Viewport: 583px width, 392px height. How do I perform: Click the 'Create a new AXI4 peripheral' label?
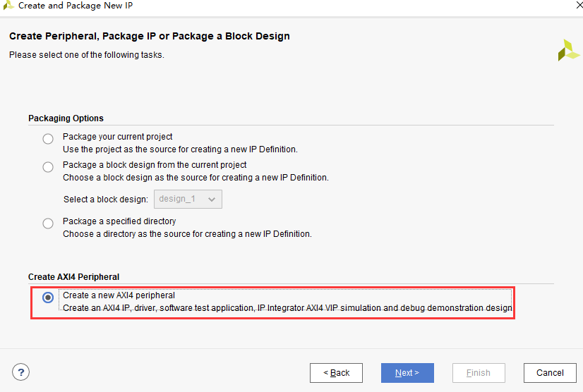(x=119, y=295)
